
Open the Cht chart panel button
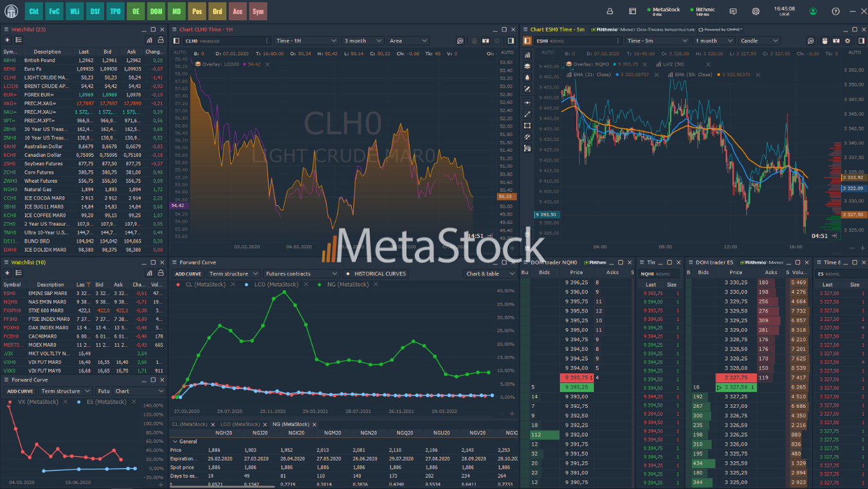click(34, 11)
